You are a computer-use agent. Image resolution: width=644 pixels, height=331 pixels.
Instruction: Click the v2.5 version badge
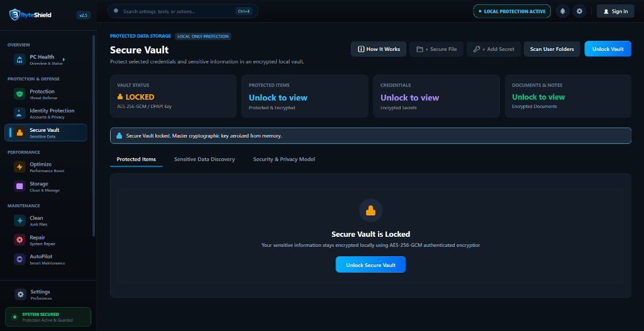84,15
